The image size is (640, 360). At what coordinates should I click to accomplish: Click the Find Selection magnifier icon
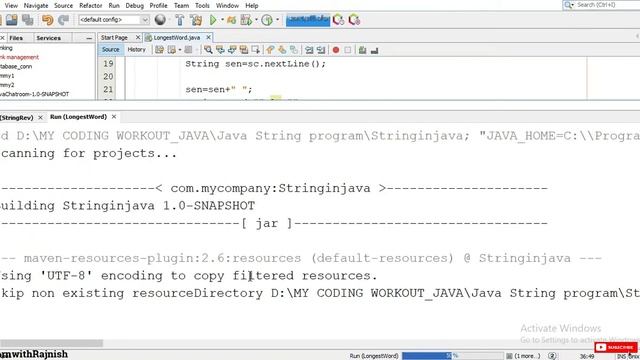tap(208, 50)
